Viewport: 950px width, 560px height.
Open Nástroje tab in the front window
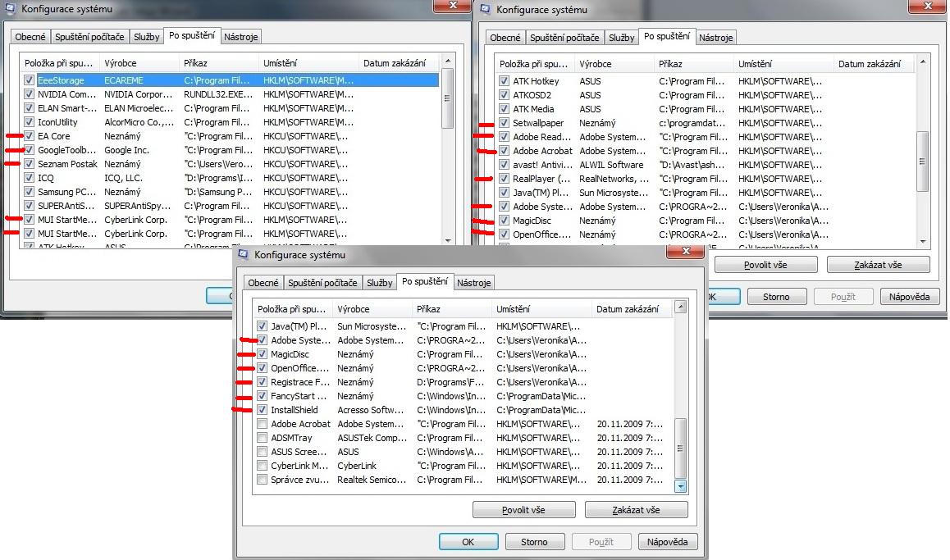coord(474,283)
